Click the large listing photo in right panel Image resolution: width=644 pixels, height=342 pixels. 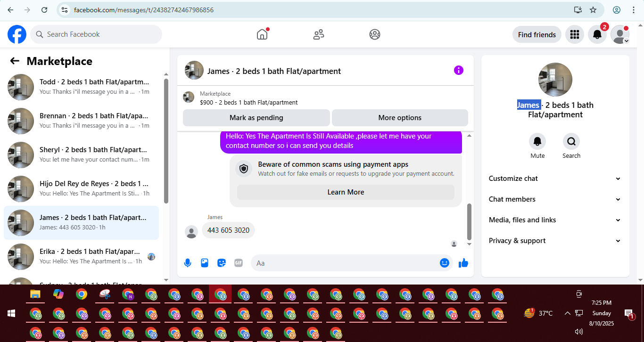pos(555,80)
